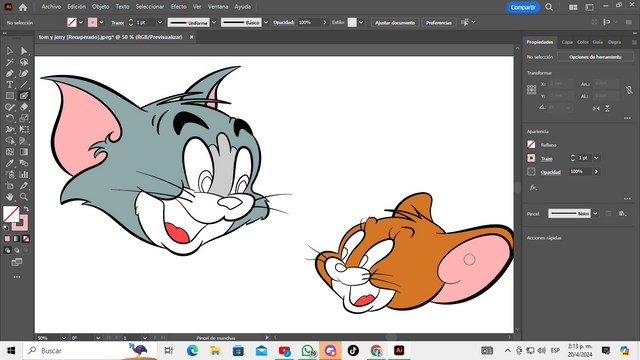The height and width of the screenshot is (360, 640).
Task: Select the Artboard tool
Action: (x=10, y=186)
